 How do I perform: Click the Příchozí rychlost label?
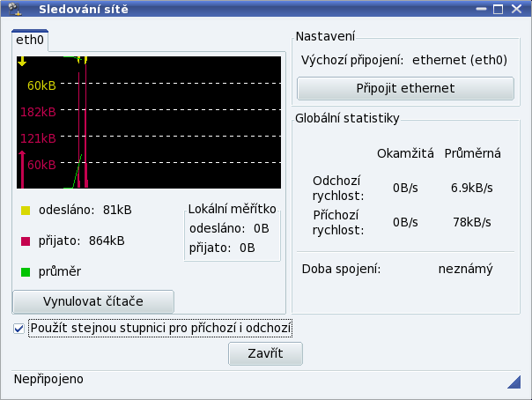coord(338,223)
